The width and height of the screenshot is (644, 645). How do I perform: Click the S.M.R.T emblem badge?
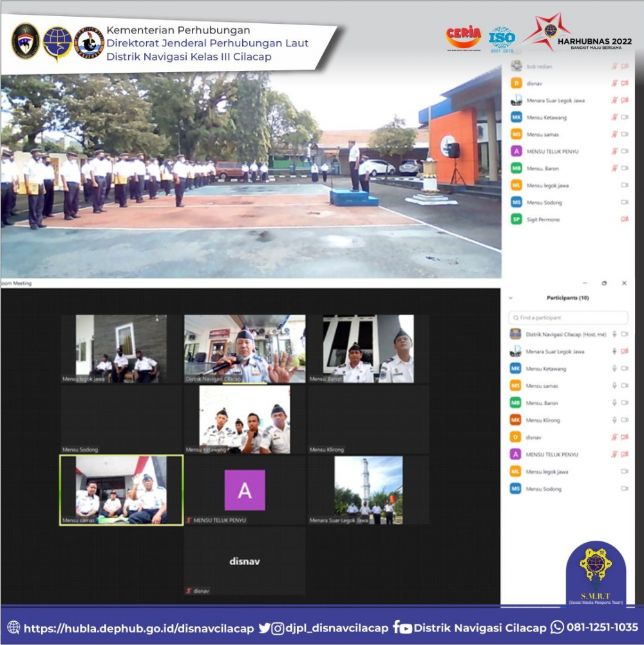(596, 573)
